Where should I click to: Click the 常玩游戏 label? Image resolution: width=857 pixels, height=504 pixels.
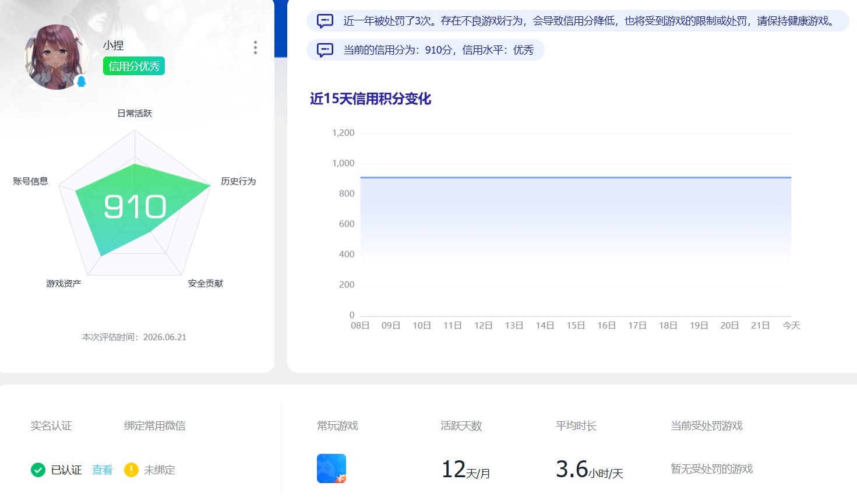pyautogui.click(x=337, y=426)
